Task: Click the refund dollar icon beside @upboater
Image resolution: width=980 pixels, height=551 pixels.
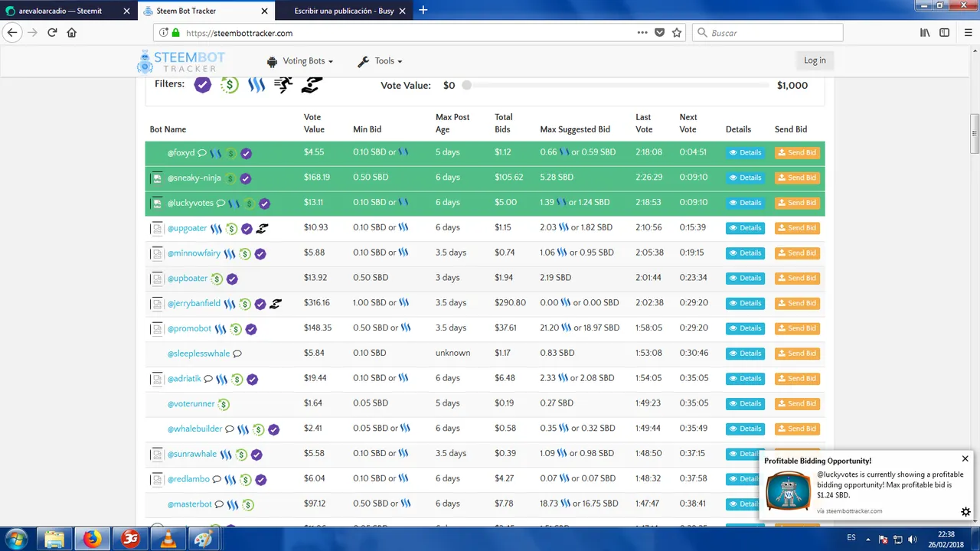Action: click(x=217, y=279)
